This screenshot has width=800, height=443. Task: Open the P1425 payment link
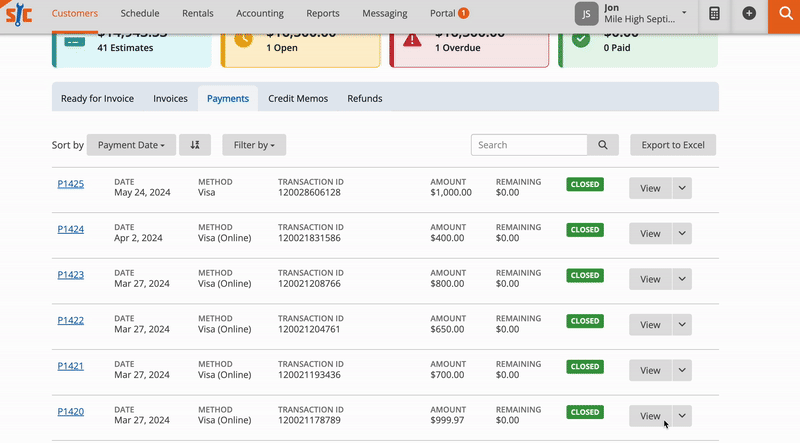point(70,184)
